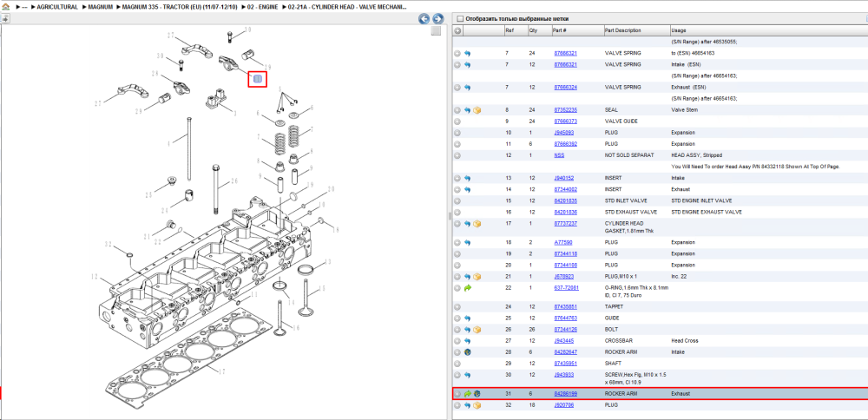Open part number 637-72081 link
This screenshot has height=420, width=868.
coord(567,288)
